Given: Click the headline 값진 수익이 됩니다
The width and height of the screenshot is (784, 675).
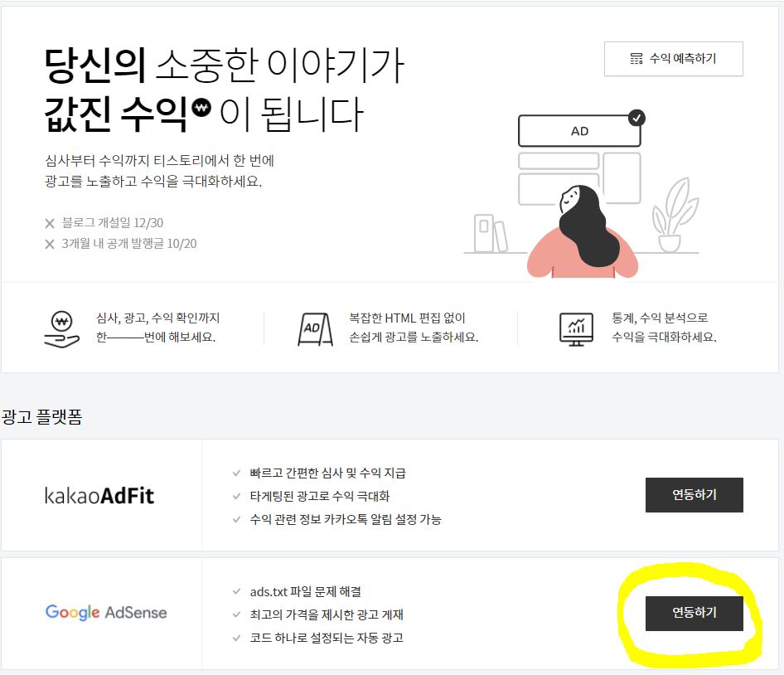Looking at the screenshot, I should coord(204,114).
